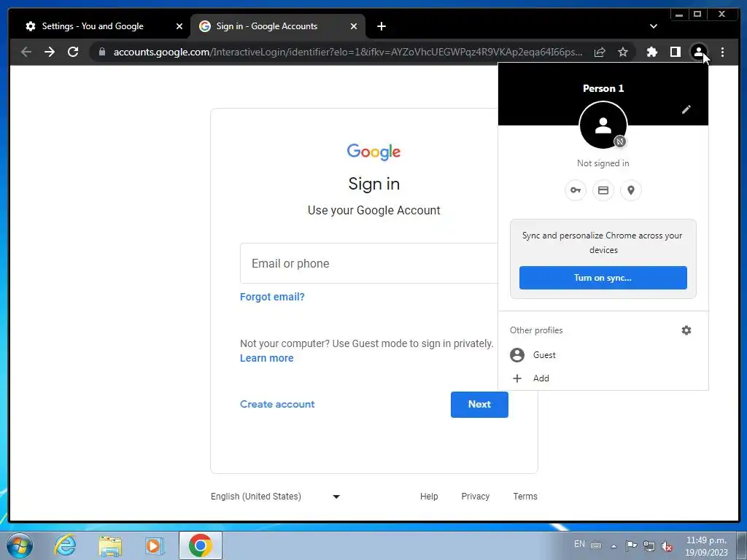
Task: Click the Chrome taskbar icon
Action: click(x=200, y=545)
